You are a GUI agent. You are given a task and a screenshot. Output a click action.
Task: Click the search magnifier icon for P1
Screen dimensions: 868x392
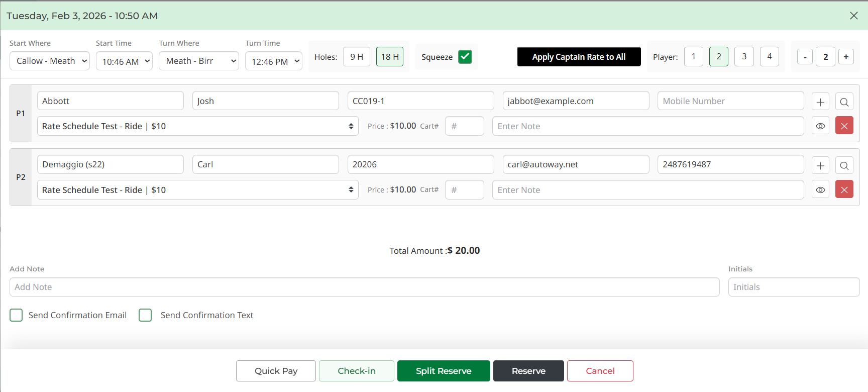[844, 102]
